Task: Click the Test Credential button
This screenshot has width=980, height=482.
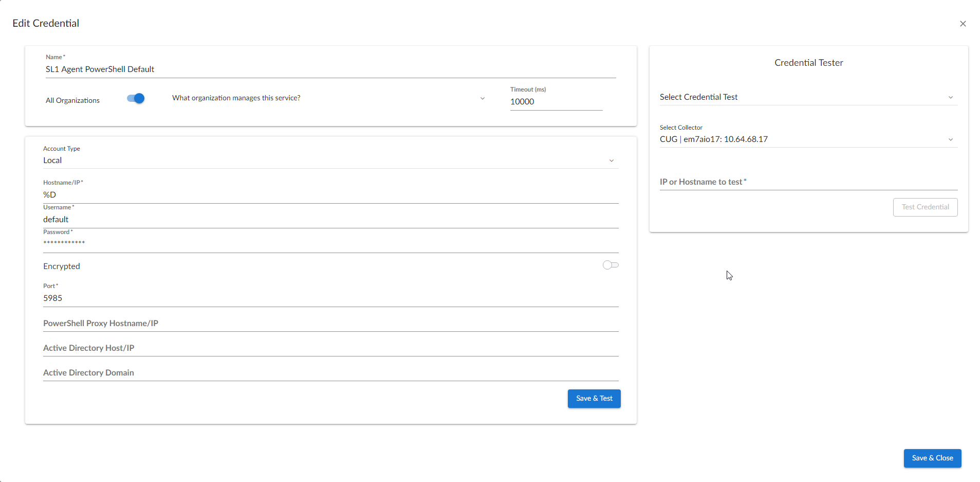Action: click(924, 207)
